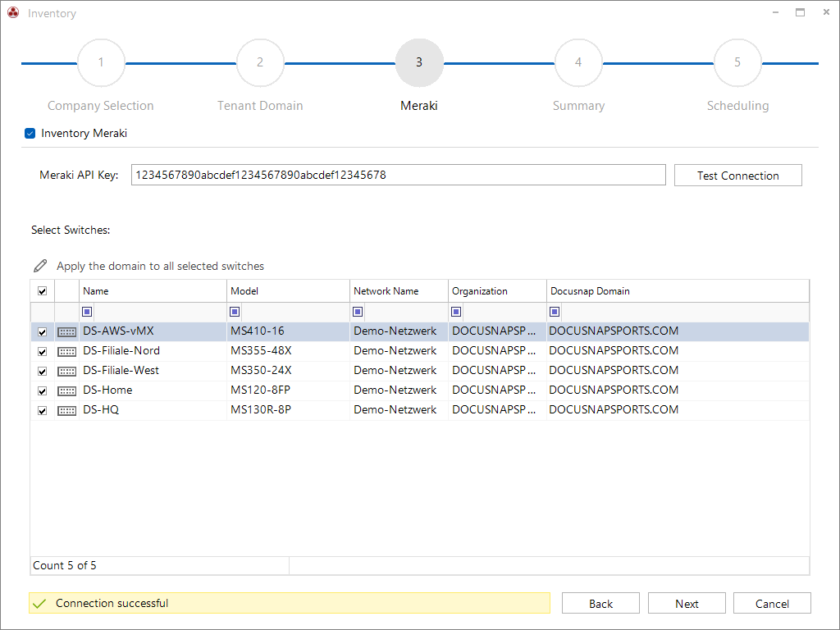This screenshot has width=840, height=630.
Task: Click Docusnap Domain cell of DS-HQ row
Action: pyautogui.click(x=678, y=410)
